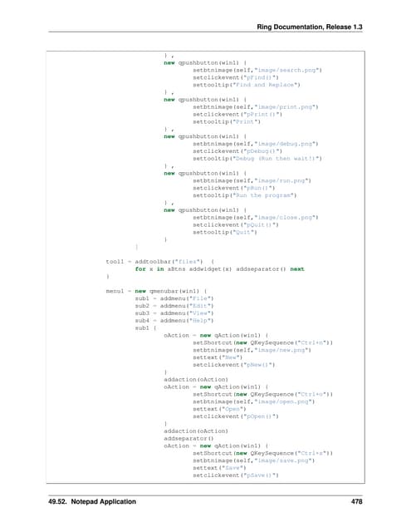Click the setclickevent("pRun()") line
The image size is (411, 532).
click(234, 188)
